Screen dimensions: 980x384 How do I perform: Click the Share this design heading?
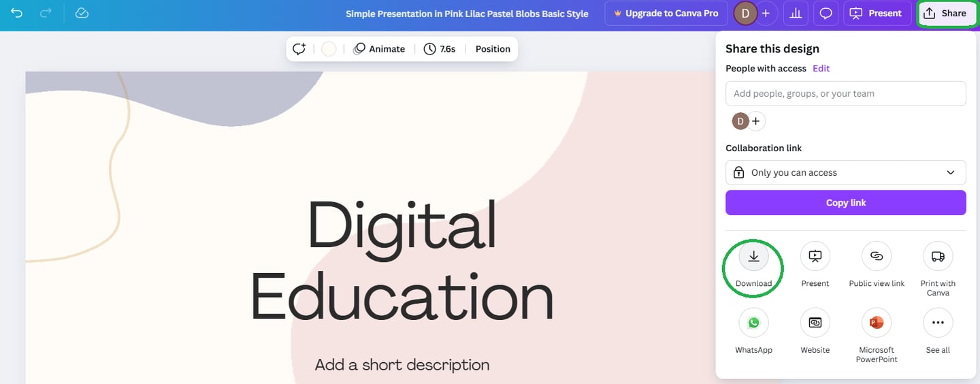[x=772, y=49]
